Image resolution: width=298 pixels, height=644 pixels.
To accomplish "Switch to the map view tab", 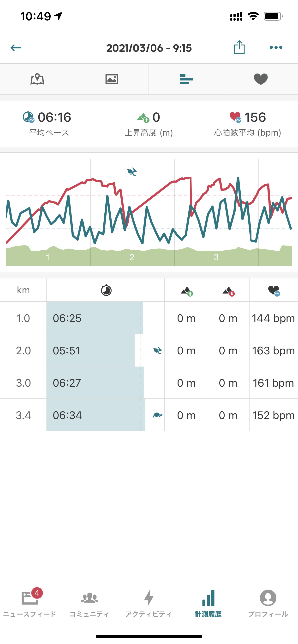I will [x=37, y=79].
